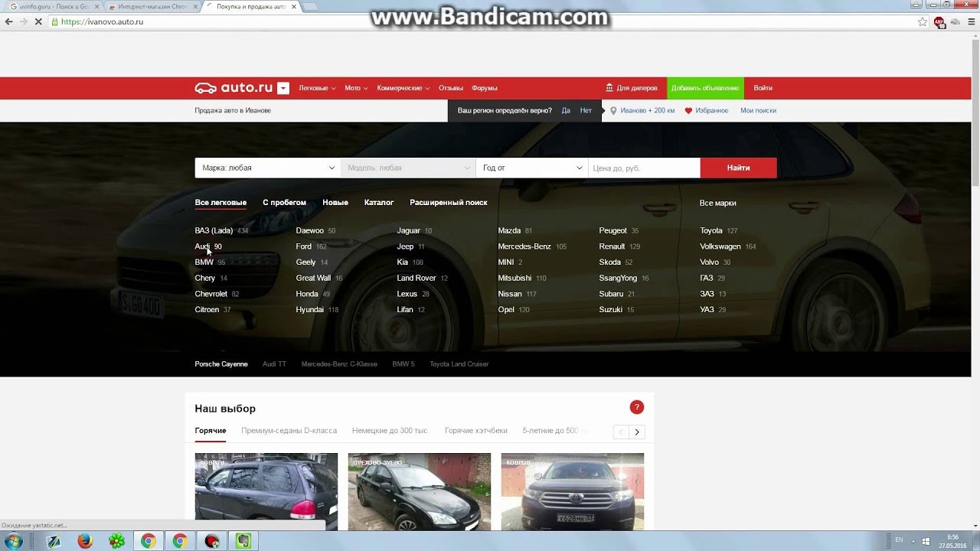Choose the Hyundai brand link
This screenshot has width=980, height=551.
tap(310, 309)
